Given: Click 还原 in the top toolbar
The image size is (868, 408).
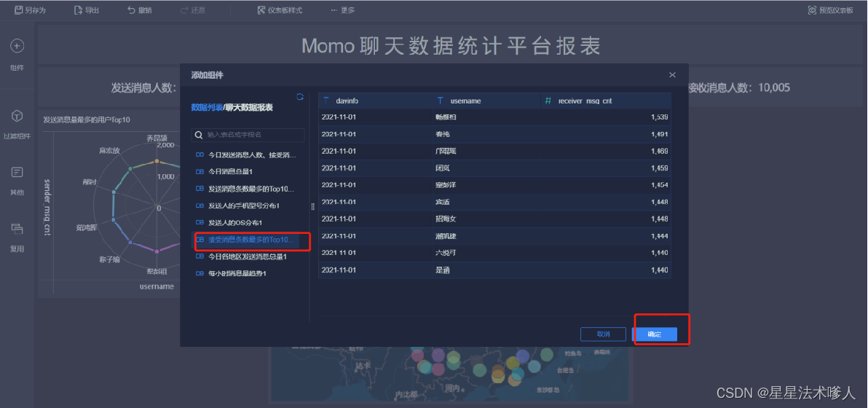Looking at the screenshot, I should pos(193,10).
